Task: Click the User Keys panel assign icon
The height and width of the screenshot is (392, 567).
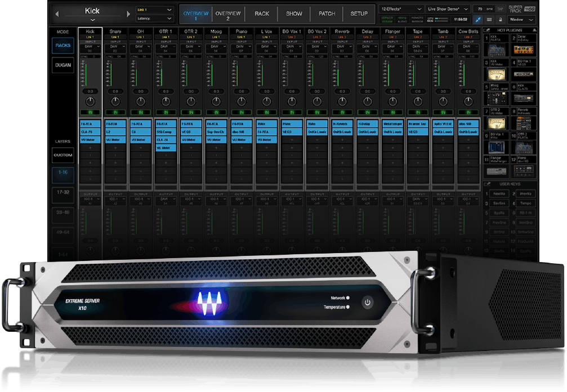Action: click(487, 184)
